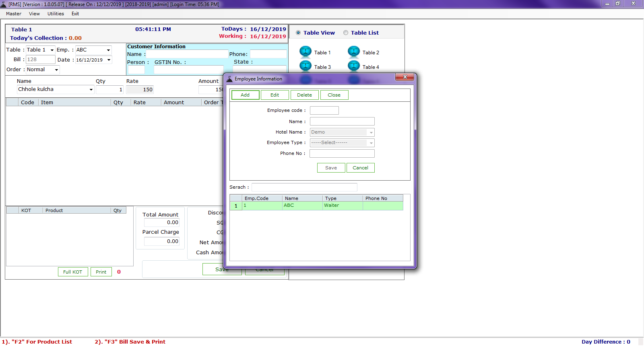
Task: Open the product Name dropdown showing Chhole kulcha
Action: tap(91, 90)
